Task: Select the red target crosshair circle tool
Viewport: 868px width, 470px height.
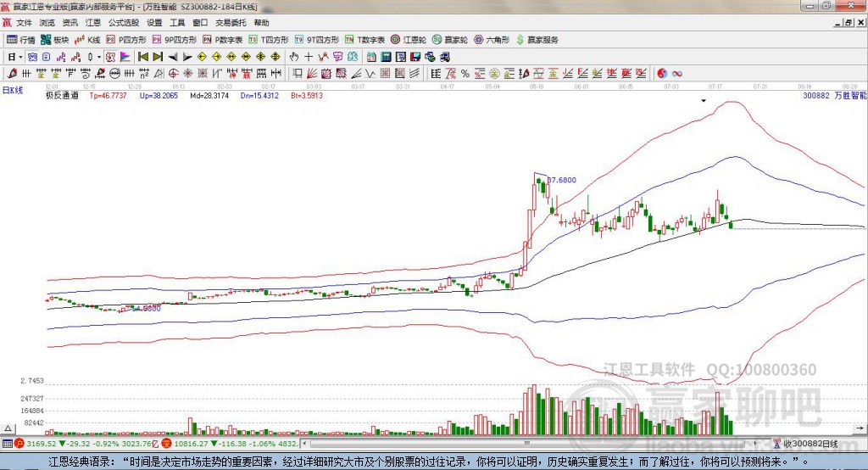Action: tap(173, 73)
